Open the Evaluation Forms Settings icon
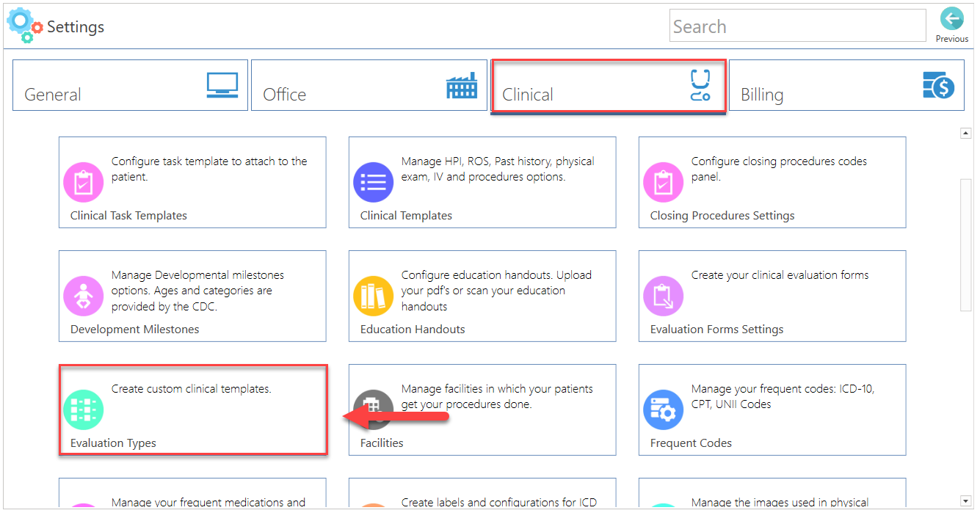 [664, 296]
